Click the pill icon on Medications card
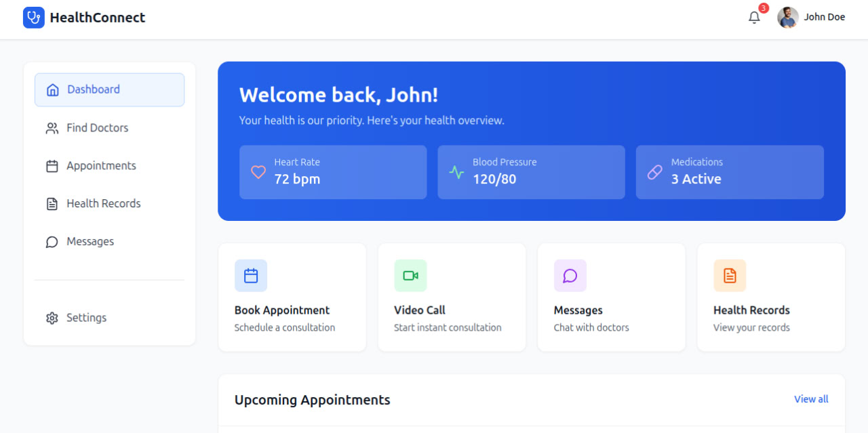 [654, 172]
